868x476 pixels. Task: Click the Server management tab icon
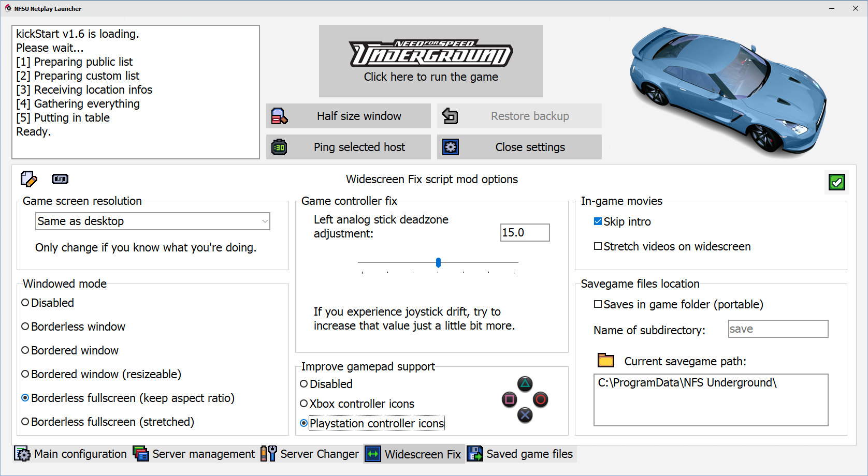point(141,454)
